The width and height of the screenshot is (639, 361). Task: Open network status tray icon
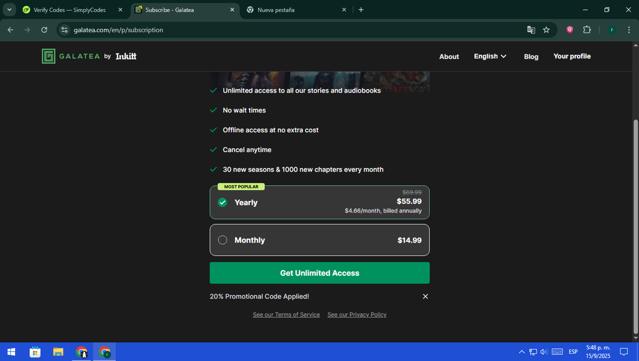coord(533,352)
